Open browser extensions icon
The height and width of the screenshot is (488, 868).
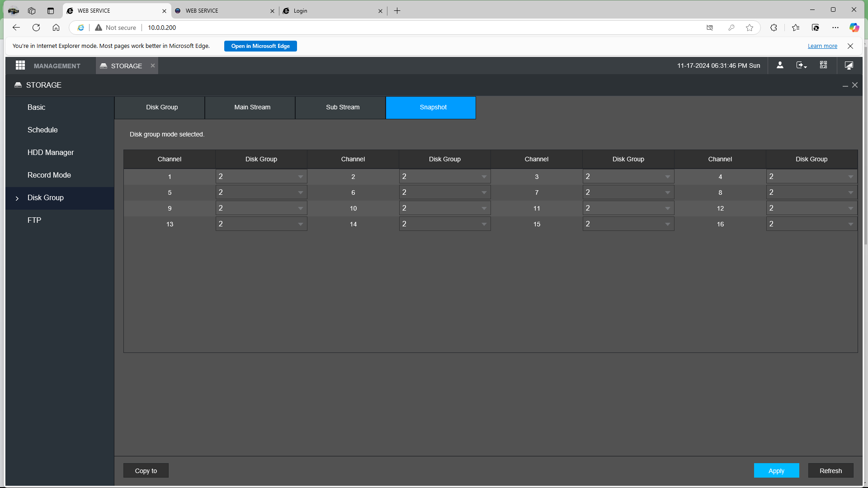774,28
